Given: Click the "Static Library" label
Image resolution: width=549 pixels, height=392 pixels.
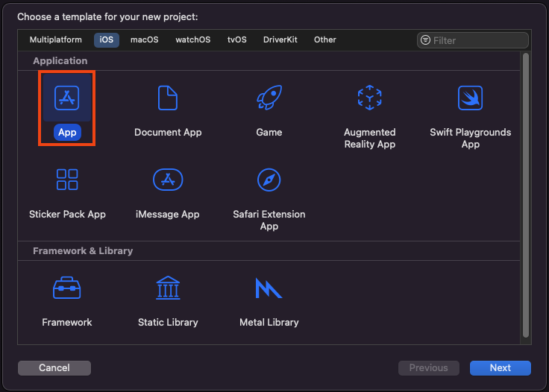Looking at the screenshot, I should [168, 323].
